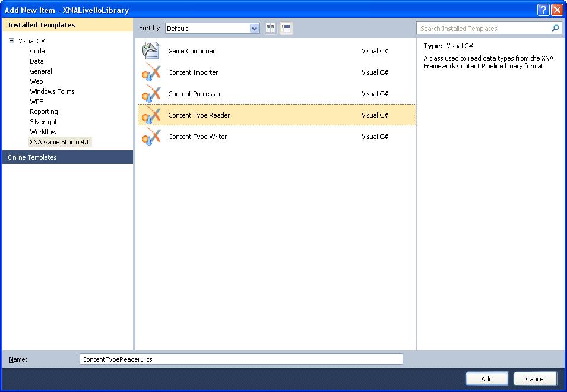Click Visual C# type of Content Type Writer
The image size is (567, 392).
(375, 137)
